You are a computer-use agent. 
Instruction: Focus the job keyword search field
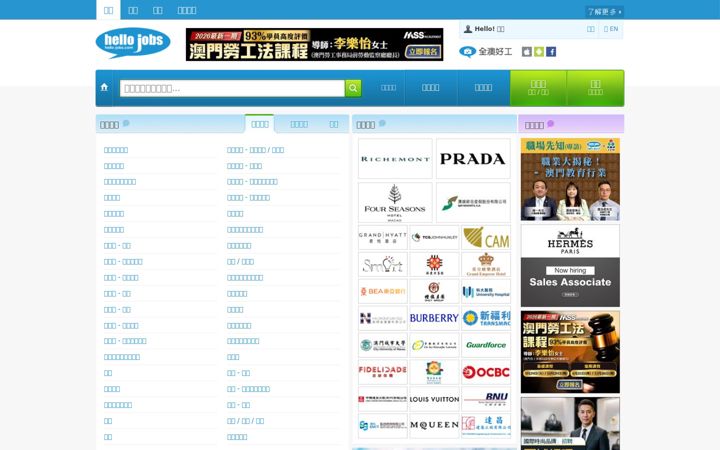[x=232, y=88]
